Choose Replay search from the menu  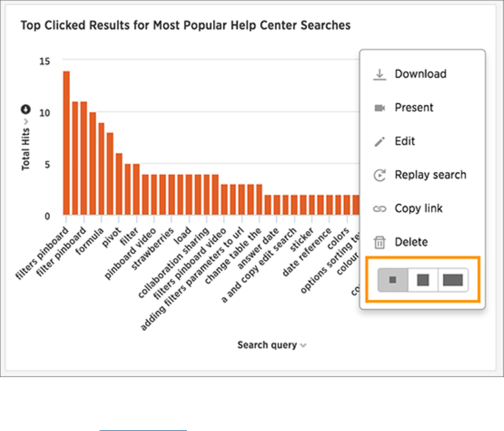430,174
